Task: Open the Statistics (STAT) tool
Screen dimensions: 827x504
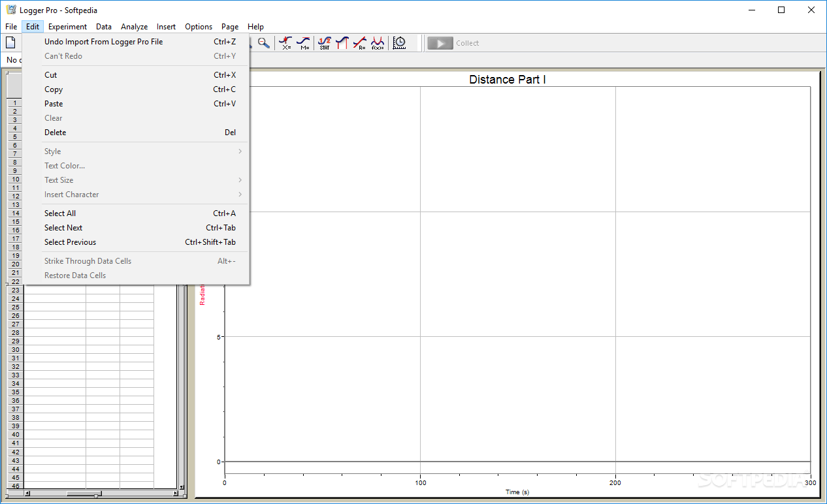Action: pos(325,43)
